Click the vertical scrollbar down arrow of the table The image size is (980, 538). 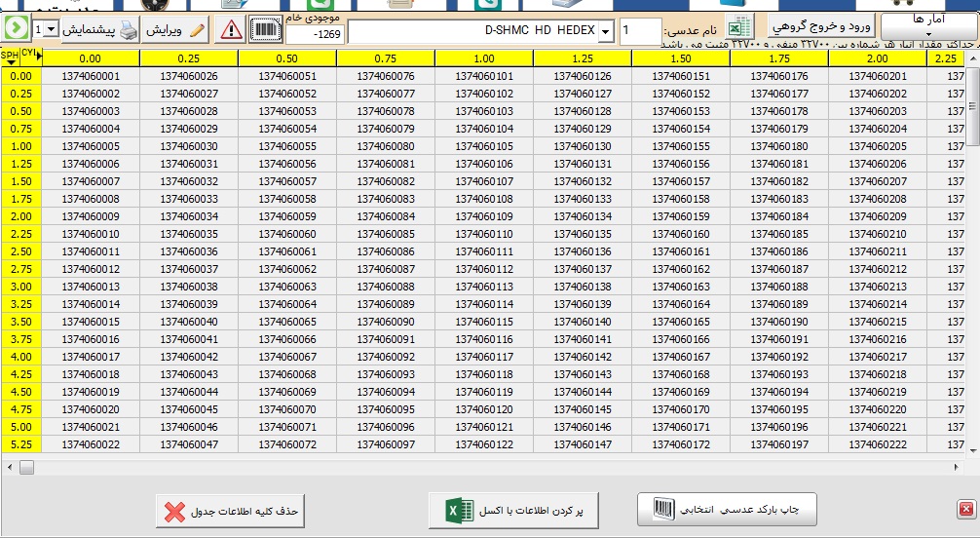[x=972, y=449]
